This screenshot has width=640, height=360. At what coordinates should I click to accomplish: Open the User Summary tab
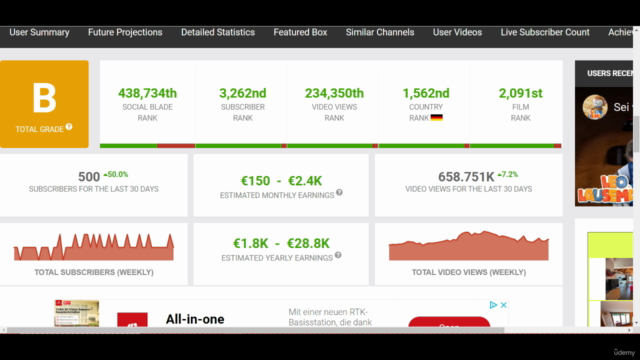click(x=39, y=32)
